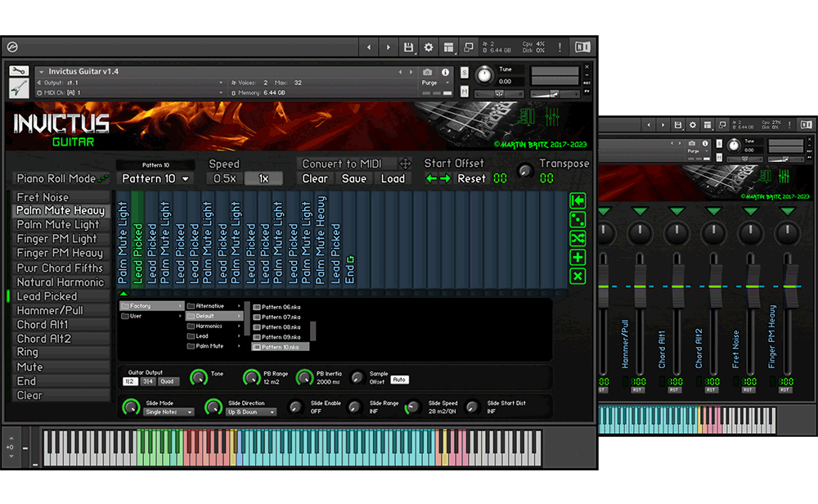Screen dimensions: 818x504
Task: Click the Tune knob in instrument header
Action: click(x=484, y=75)
